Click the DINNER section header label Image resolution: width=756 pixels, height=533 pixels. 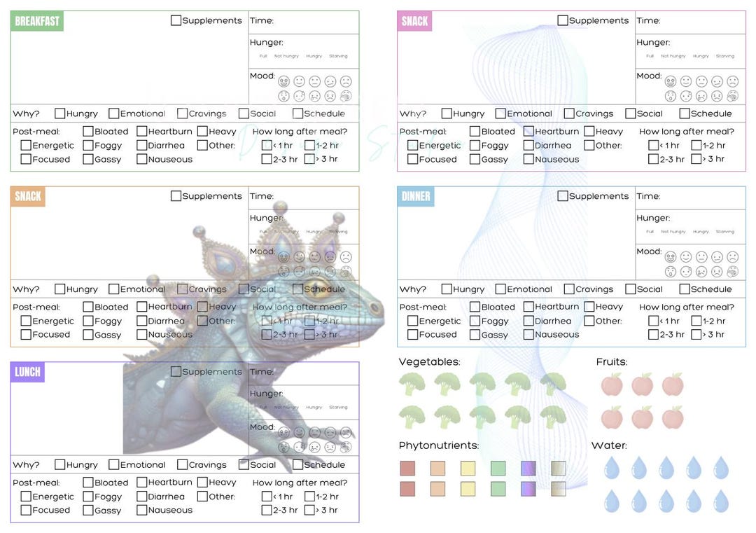[416, 196]
